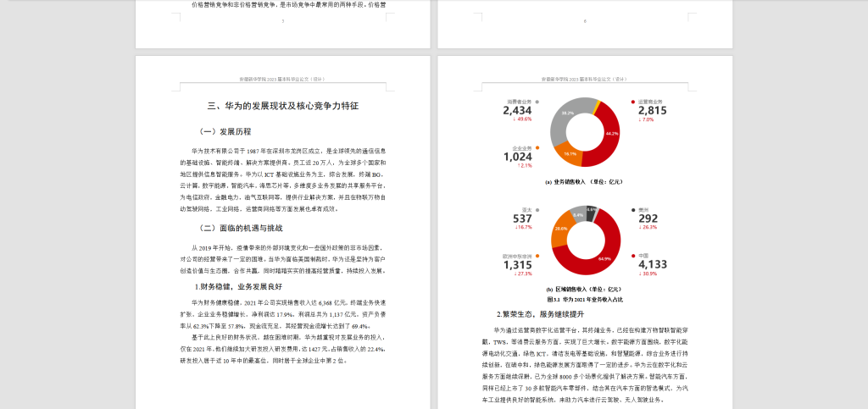Click the right page header text

[585, 79]
